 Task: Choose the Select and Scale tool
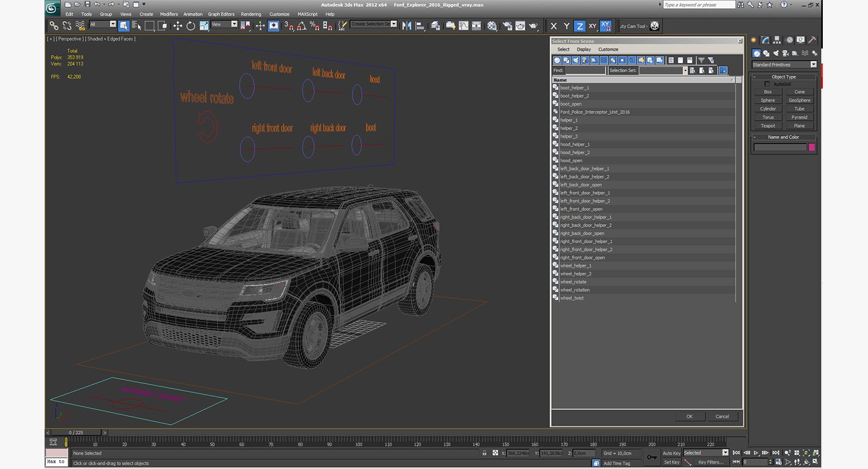204,26
